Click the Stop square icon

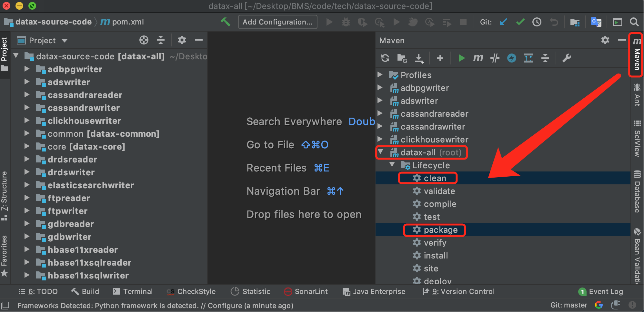point(463,22)
